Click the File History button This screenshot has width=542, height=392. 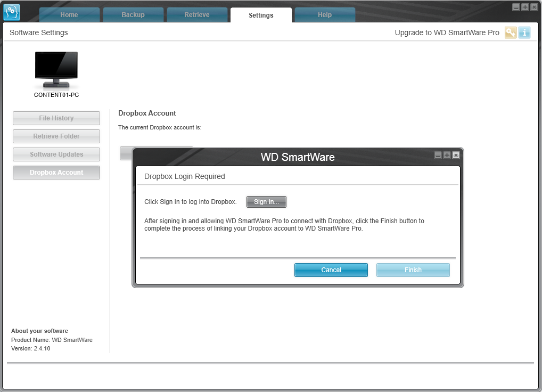point(56,118)
